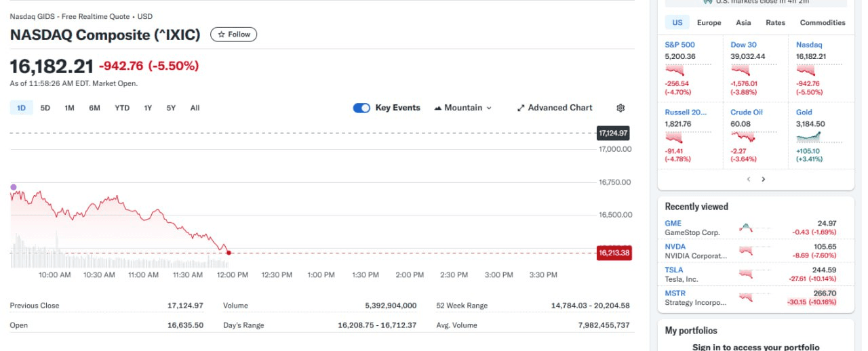Open the Crude Oil quote link
Image resolution: width=868 pixels, height=351 pixels.
747,112
